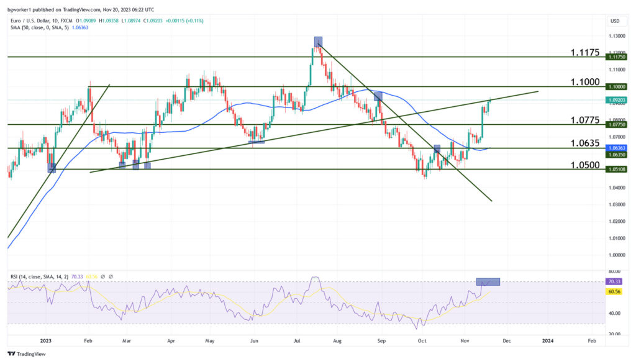
Task: Select the SMA 50 indicator legend
Action: (39, 27)
